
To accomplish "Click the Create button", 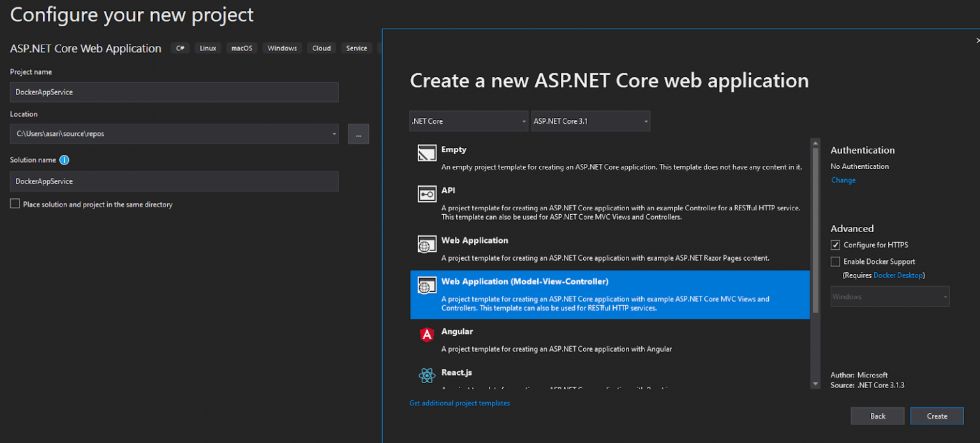I will (937, 416).
